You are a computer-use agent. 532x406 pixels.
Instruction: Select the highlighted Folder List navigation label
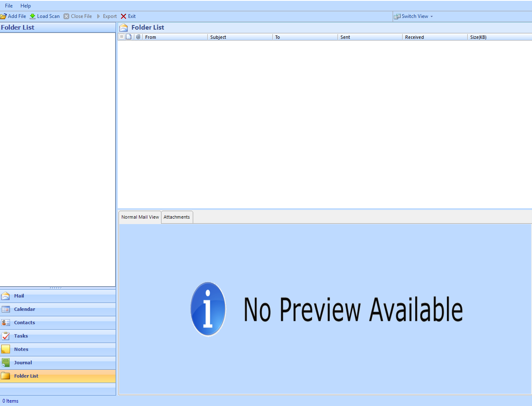26,376
